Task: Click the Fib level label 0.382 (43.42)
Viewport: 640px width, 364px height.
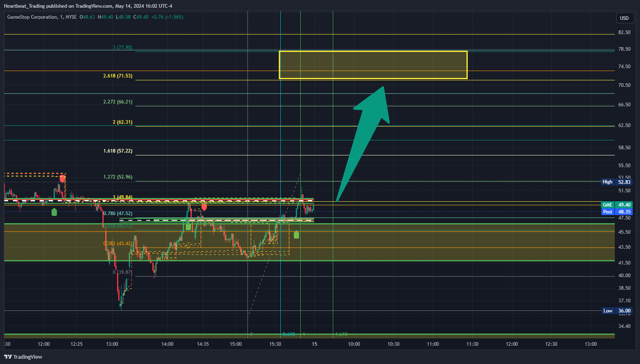Action: coord(117,243)
